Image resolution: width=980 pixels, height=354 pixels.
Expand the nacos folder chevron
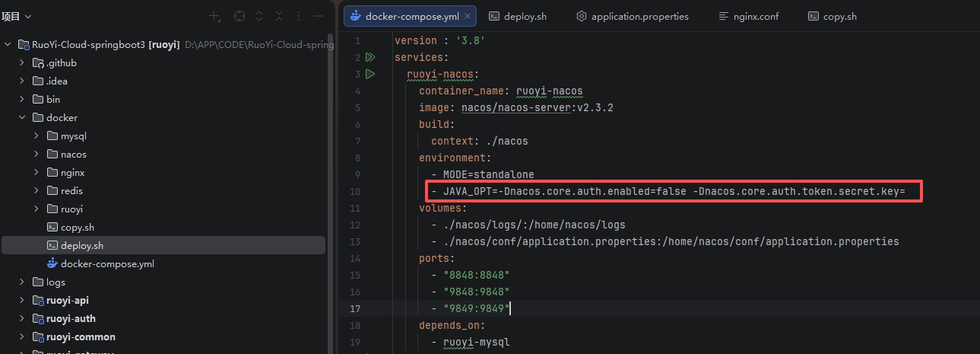click(x=37, y=155)
